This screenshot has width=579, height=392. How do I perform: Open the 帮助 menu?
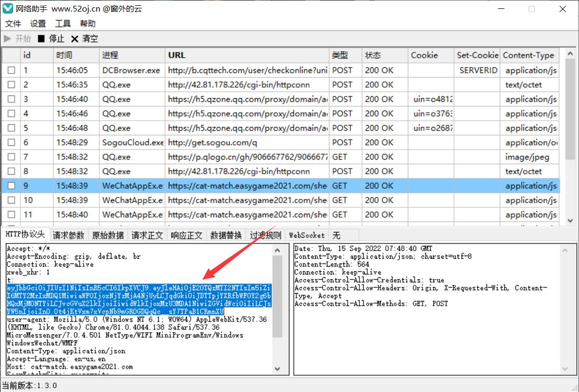pyautogui.click(x=88, y=24)
